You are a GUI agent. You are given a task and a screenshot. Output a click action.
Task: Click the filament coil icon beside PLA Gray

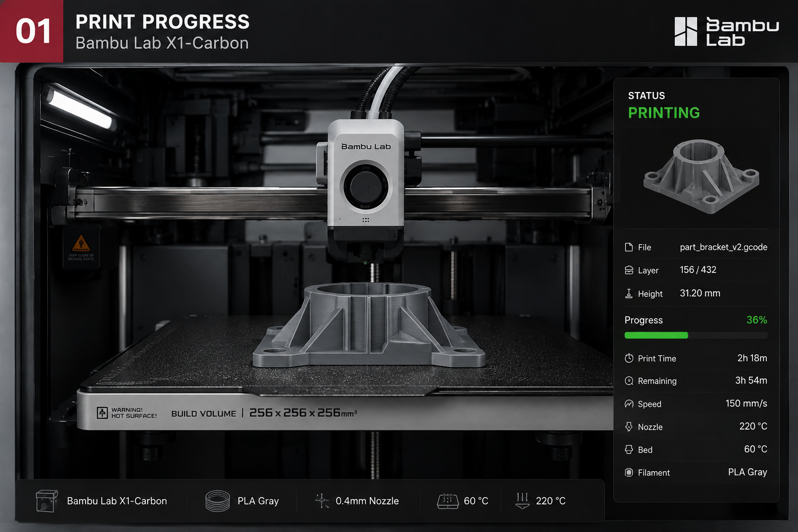click(217, 501)
